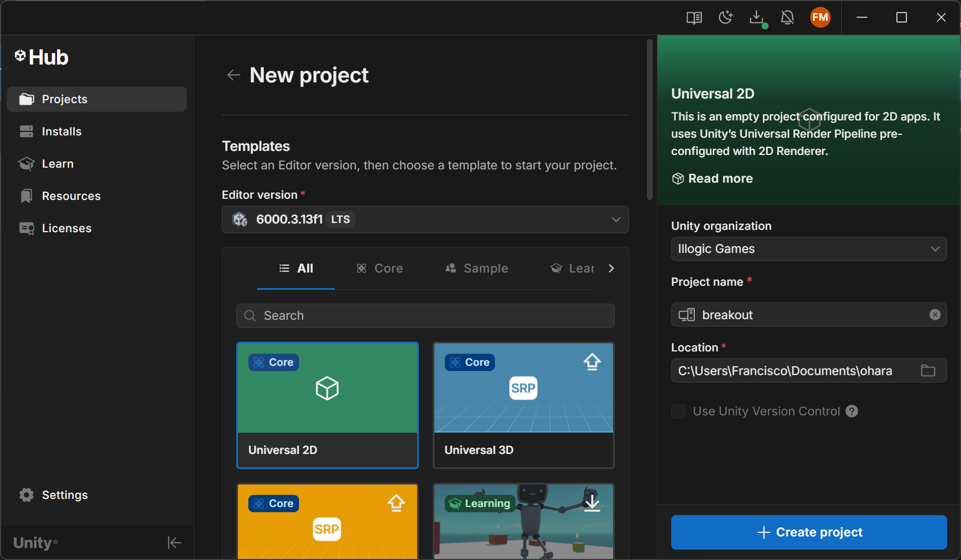961x560 pixels.
Task: Open the documentation book icon in title bar
Action: (x=694, y=18)
